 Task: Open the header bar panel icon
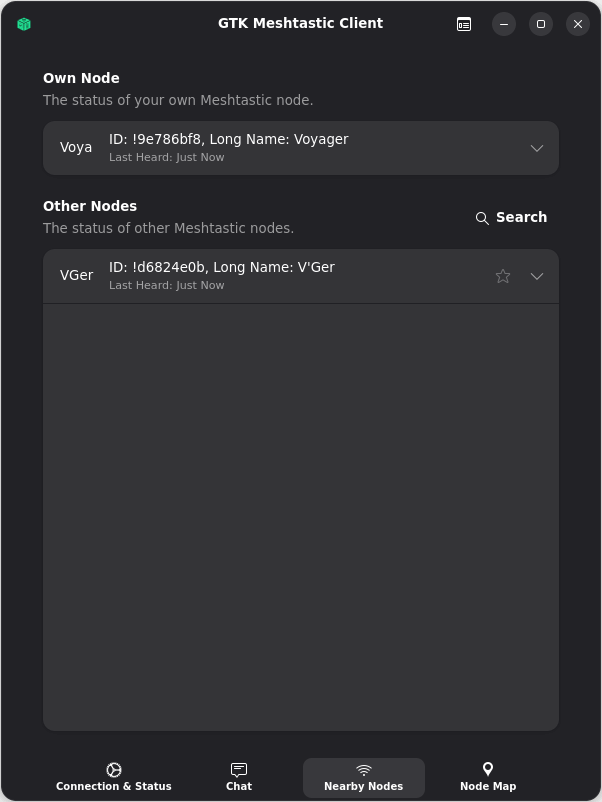pyautogui.click(x=463, y=24)
